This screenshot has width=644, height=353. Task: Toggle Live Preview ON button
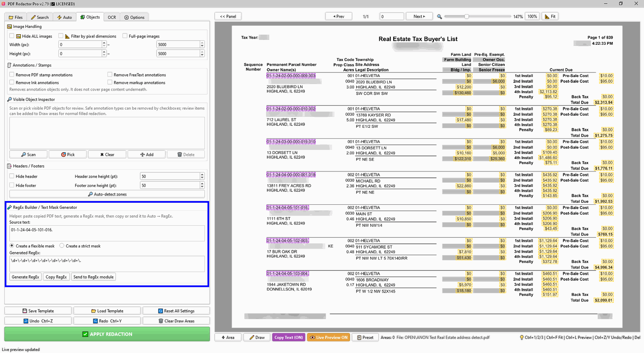pyautogui.click(x=328, y=338)
